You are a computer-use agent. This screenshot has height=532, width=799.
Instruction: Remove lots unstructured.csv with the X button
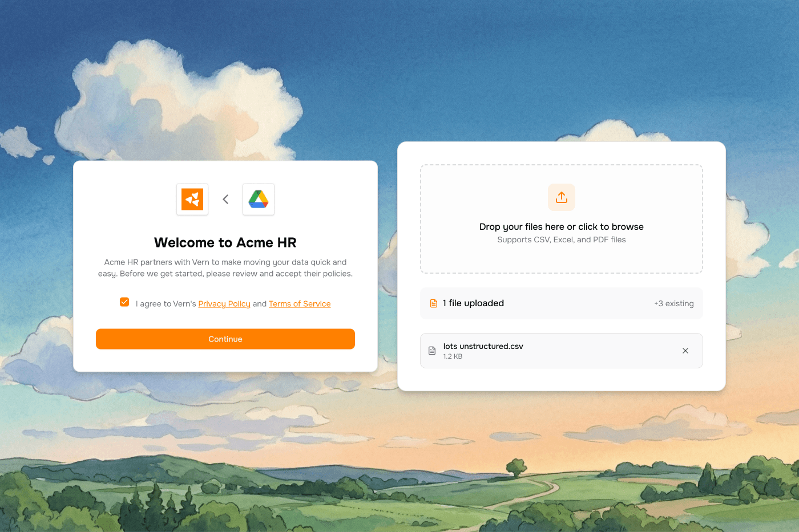685,351
